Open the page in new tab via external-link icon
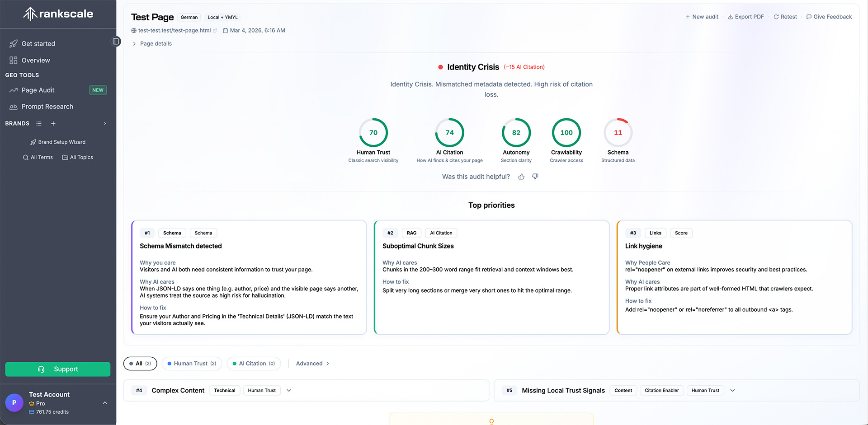 (216, 30)
